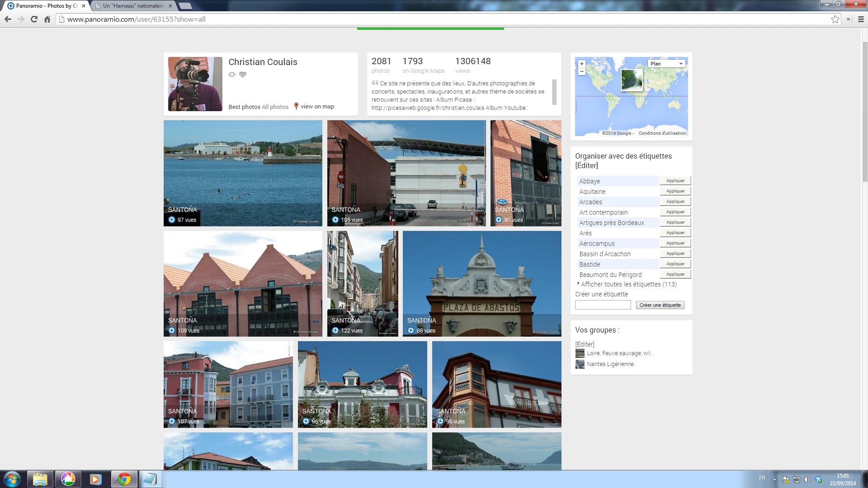Screen dimensions: 868x488
Task: Go to the browser Home page icon
Action: pos(47,19)
